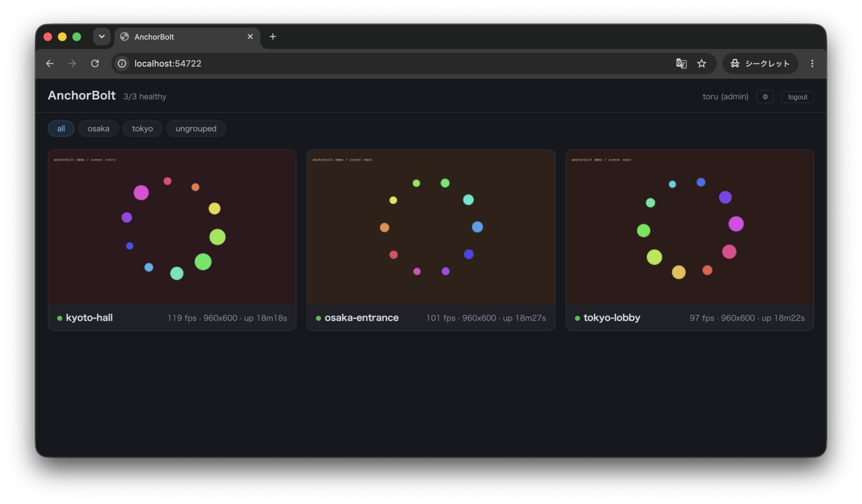Image resolution: width=862 pixels, height=504 pixels.
Task: Click '101 fps · 960x600 · up 18m27s' stats
Action: (486, 318)
